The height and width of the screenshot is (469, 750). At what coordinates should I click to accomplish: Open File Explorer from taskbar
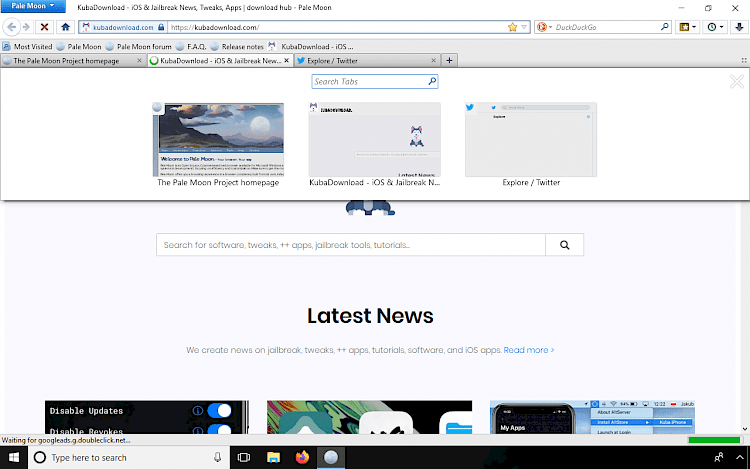tap(273, 458)
